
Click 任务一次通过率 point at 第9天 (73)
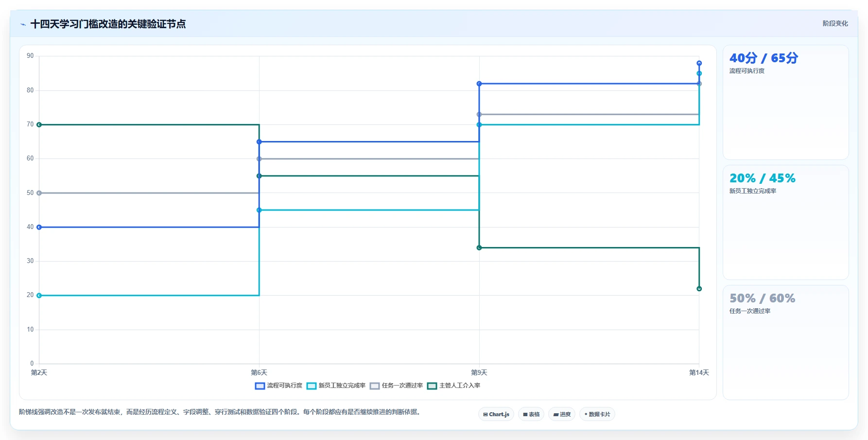coord(479,115)
